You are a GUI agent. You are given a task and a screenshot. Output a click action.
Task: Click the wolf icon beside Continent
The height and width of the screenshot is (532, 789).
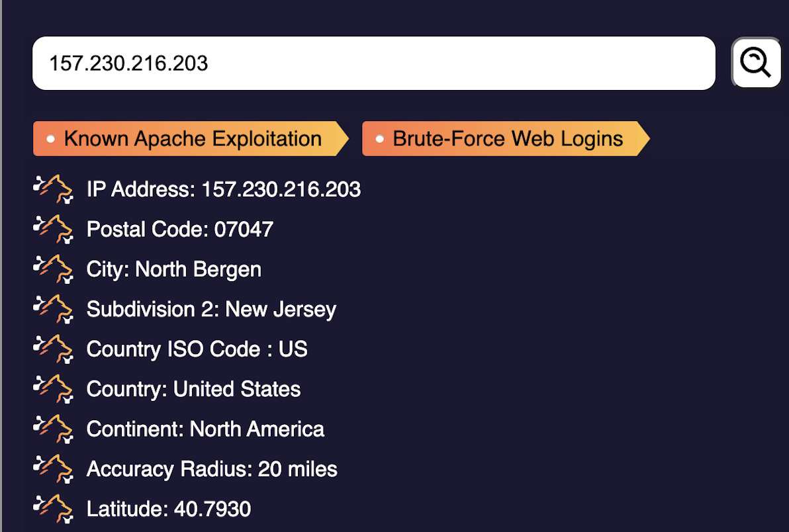[53, 429]
